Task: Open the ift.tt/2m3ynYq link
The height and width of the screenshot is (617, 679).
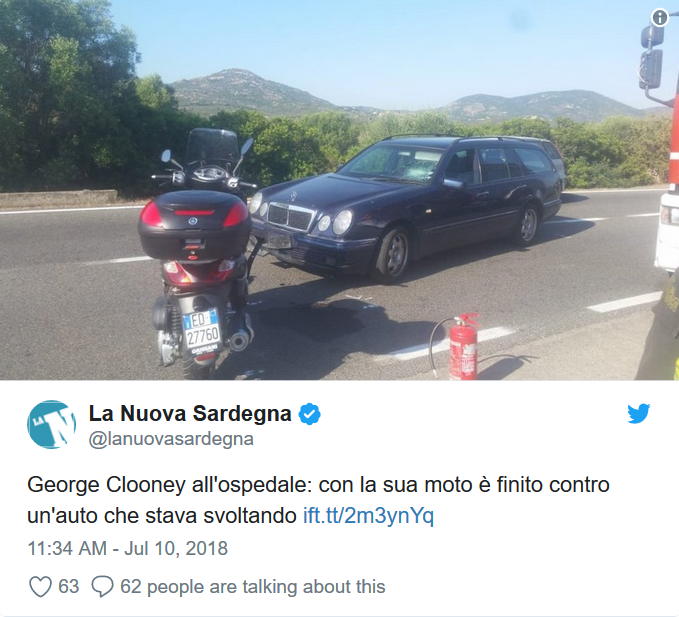Action: coord(369,516)
